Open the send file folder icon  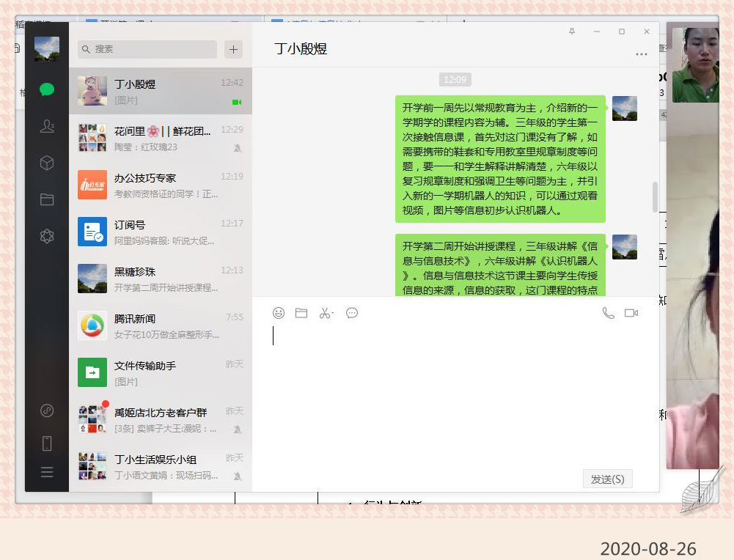tap(301, 313)
